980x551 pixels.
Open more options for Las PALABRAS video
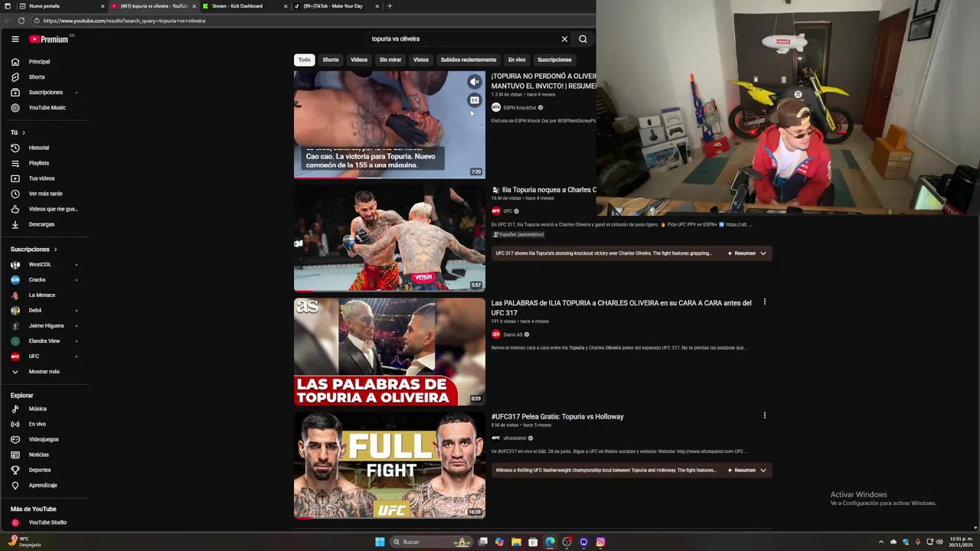point(764,302)
